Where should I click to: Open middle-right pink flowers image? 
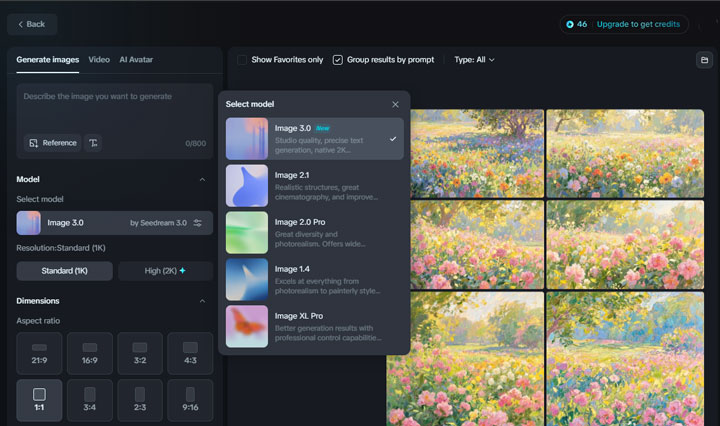pos(625,245)
